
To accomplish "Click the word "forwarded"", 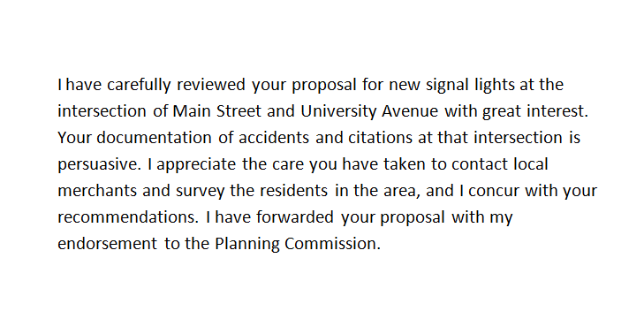I will pyautogui.click(x=295, y=216).
